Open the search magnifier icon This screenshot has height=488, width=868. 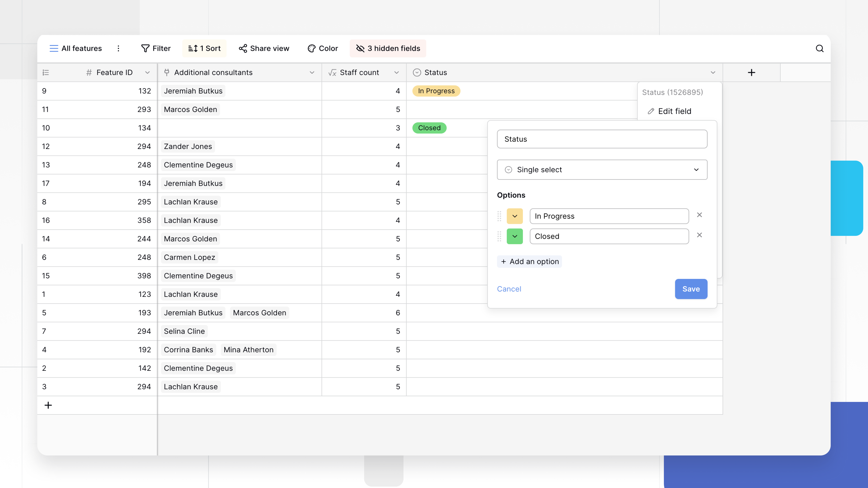(820, 48)
